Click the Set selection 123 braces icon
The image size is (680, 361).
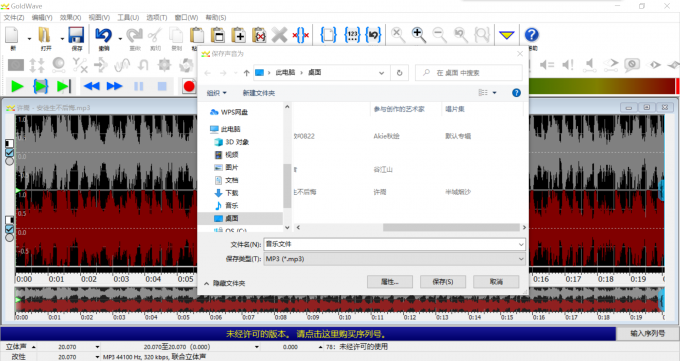tap(352, 35)
